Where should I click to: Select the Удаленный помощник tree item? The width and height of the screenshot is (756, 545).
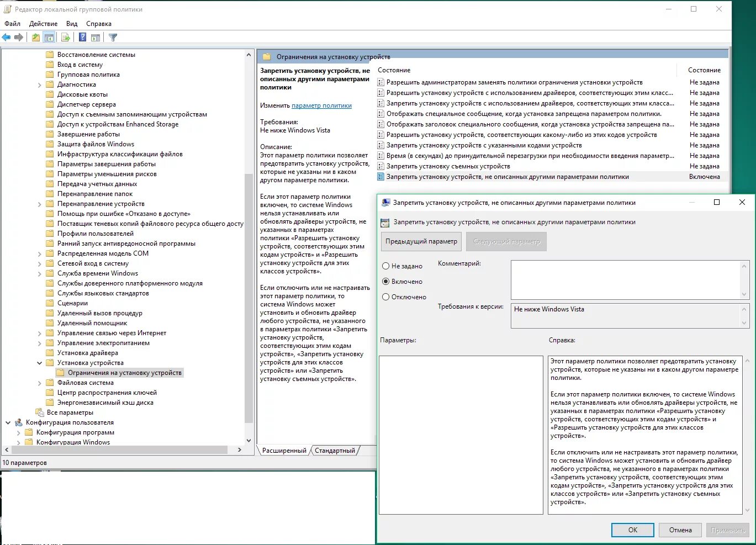pos(92,323)
